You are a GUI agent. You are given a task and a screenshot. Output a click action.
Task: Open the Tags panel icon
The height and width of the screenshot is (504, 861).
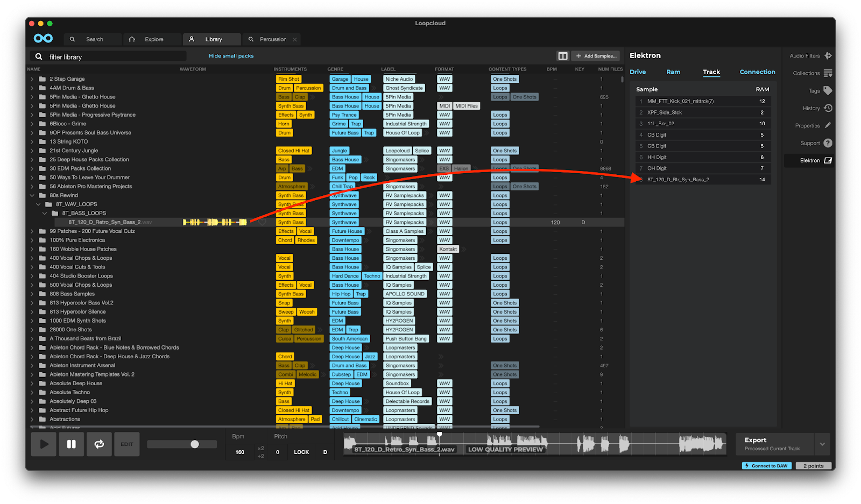tap(828, 91)
